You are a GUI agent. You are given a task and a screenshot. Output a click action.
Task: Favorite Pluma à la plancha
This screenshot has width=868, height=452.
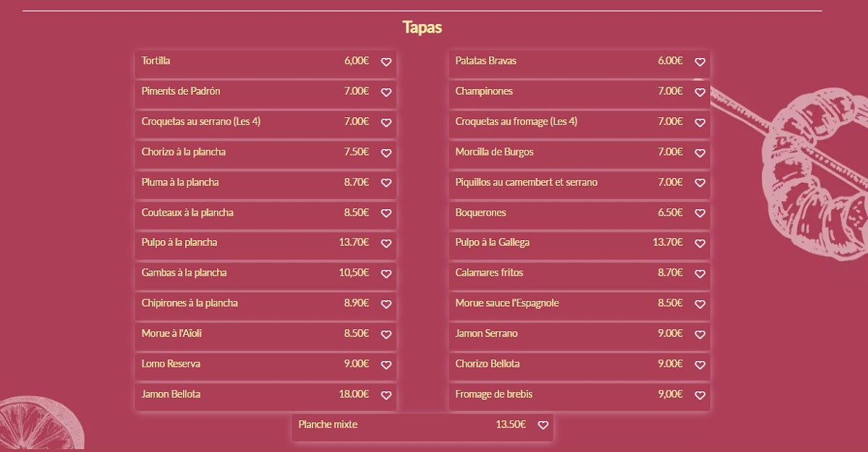coord(386,184)
